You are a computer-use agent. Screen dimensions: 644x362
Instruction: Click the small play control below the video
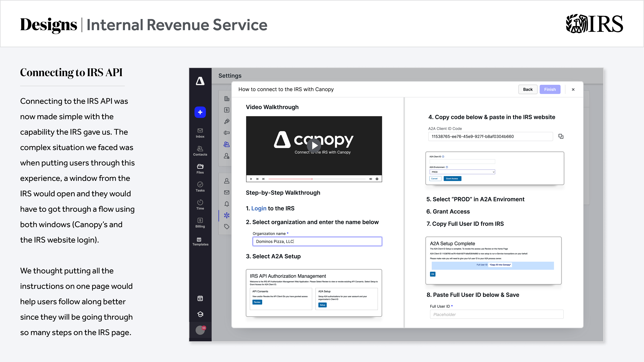pos(251,179)
